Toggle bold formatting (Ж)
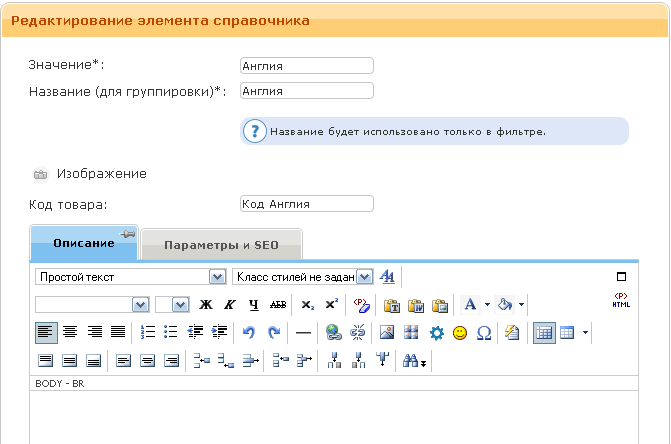This screenshot has height=444, width=671. point(207,305)
